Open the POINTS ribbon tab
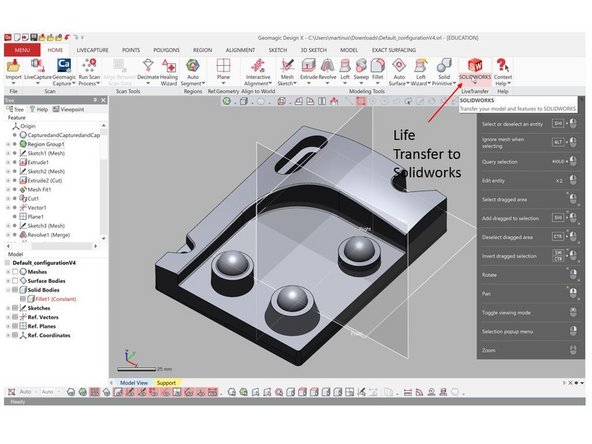The width and height of the screenshot is (592, 444). 131,50
